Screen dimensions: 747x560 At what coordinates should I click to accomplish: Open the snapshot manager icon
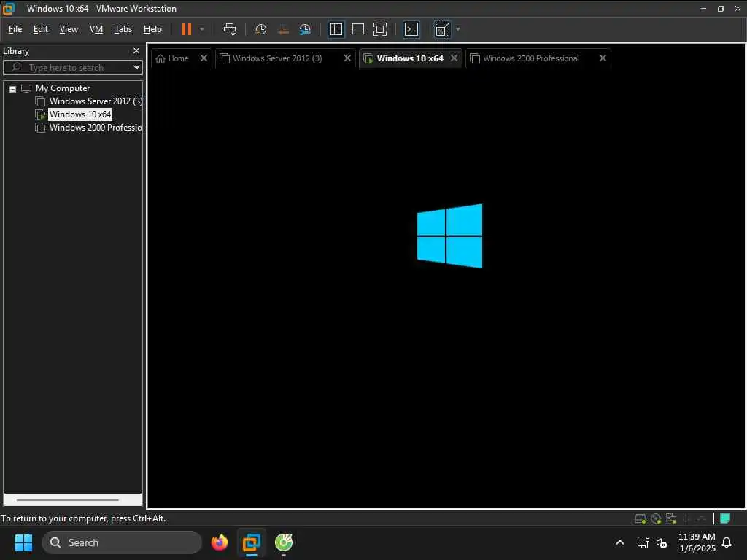pos(305,29)
